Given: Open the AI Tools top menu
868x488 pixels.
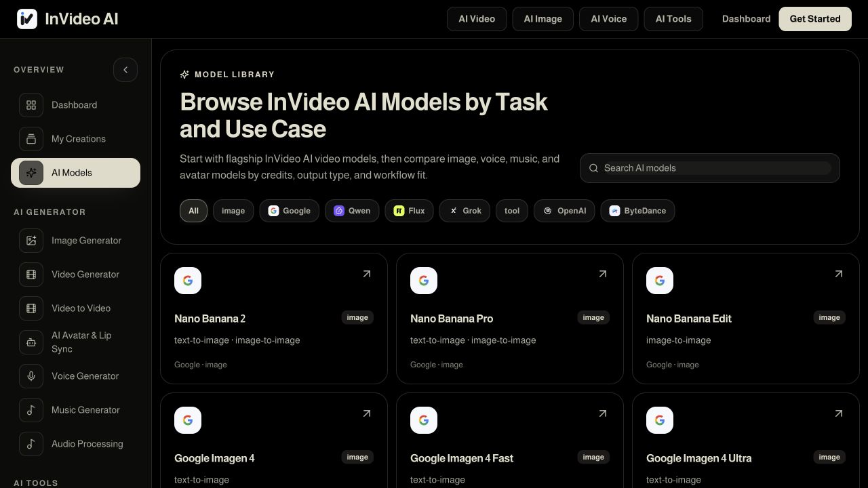Looking at the screenshot, I should (673, 19).
